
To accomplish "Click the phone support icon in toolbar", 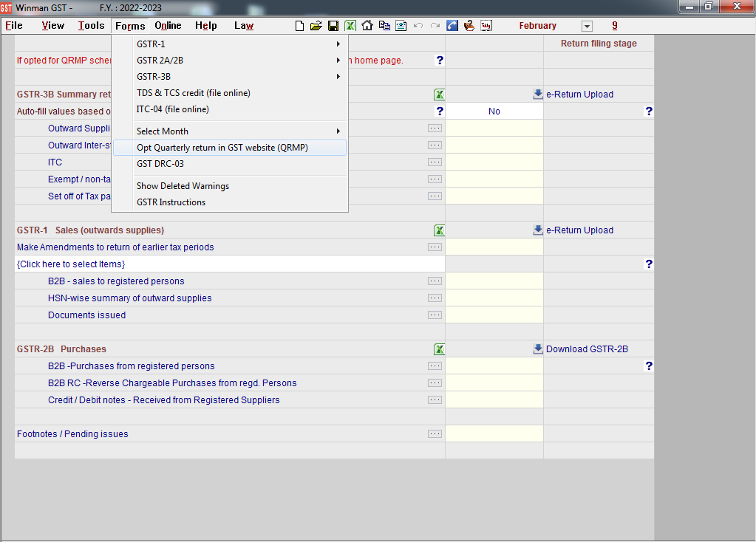I will point(452,26).
